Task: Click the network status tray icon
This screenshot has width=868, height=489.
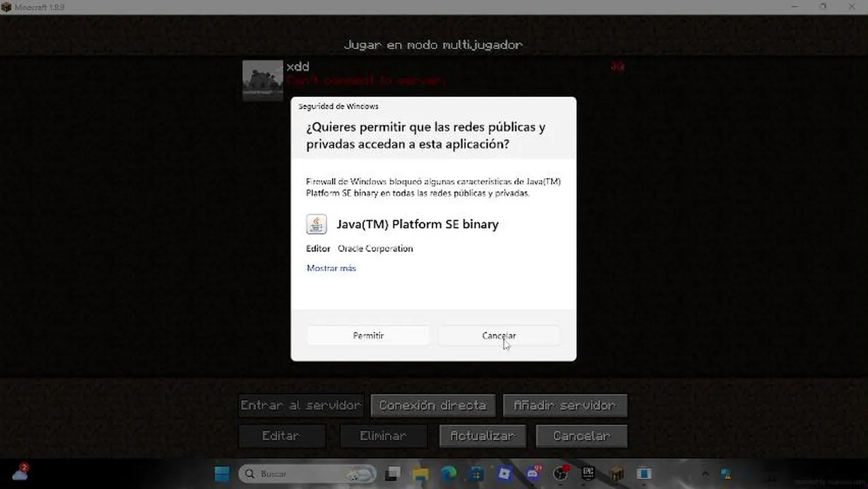Action: tap(726, 474)
